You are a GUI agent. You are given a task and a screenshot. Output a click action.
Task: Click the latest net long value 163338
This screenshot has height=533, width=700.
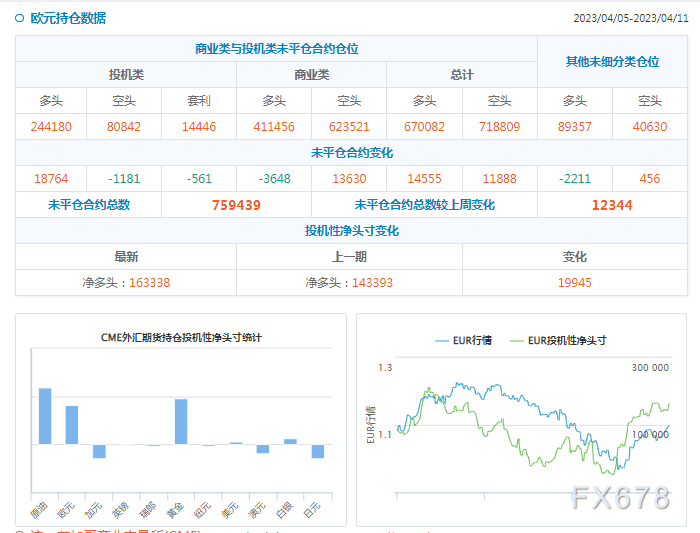click(150, 283)
